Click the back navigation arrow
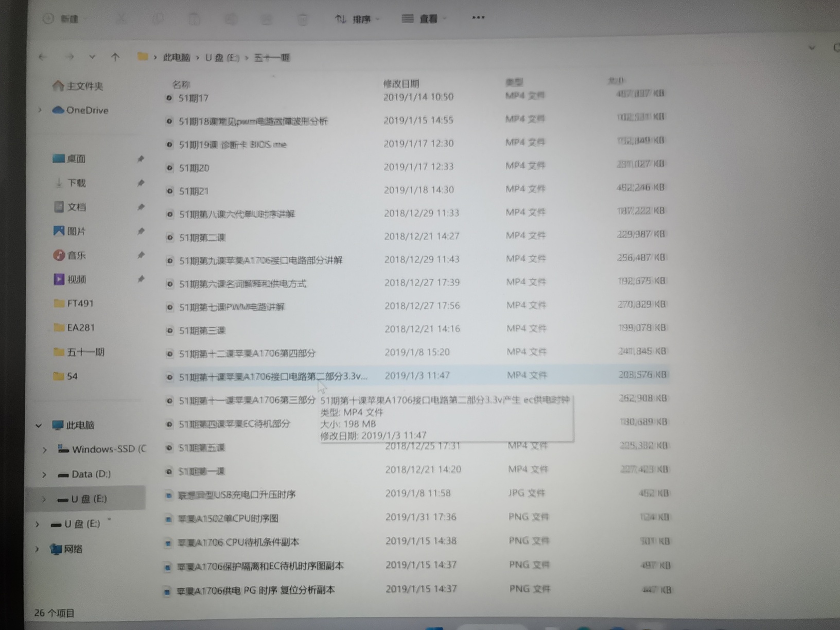Image resolution: width=840 pixels, height=630 pixels. (43, 57)
